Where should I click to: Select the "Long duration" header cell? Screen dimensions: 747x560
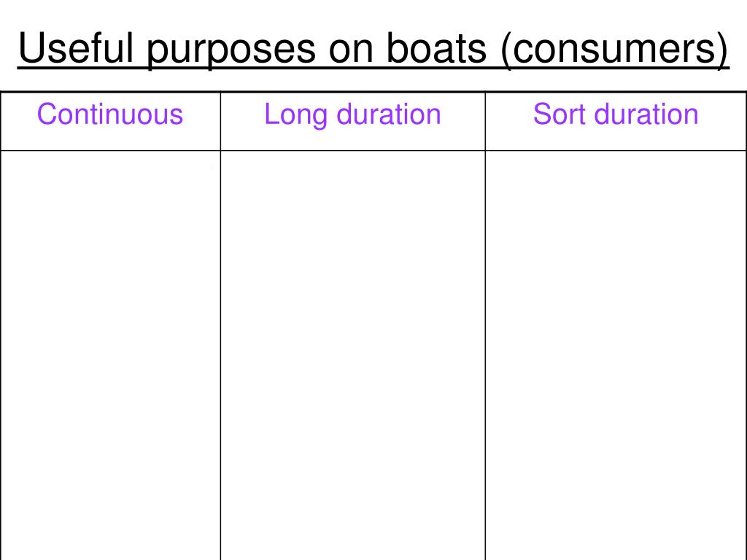tap(353, 121)
